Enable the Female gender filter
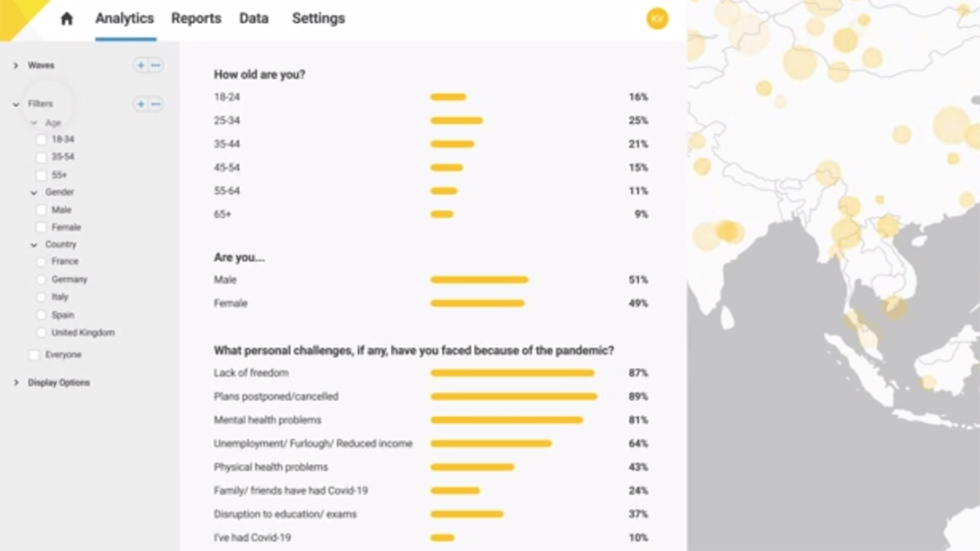980x551 pixels. [41, 227]
